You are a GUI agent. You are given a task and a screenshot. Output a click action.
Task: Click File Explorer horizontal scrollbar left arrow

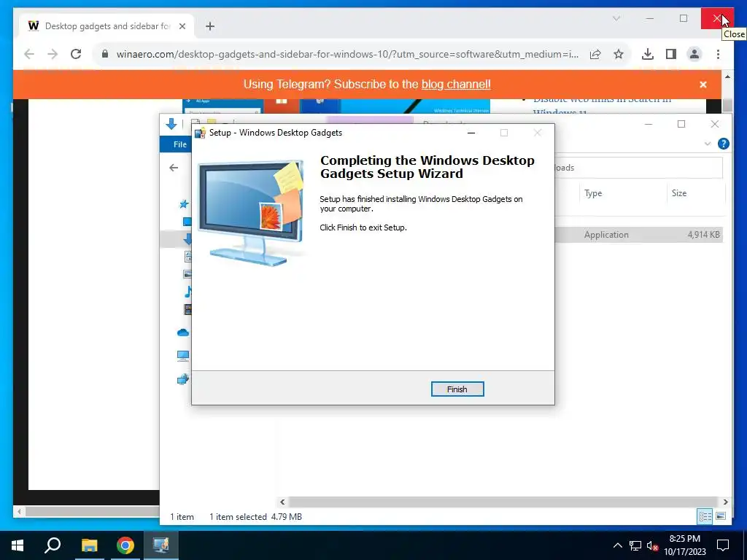coord(282,502)
